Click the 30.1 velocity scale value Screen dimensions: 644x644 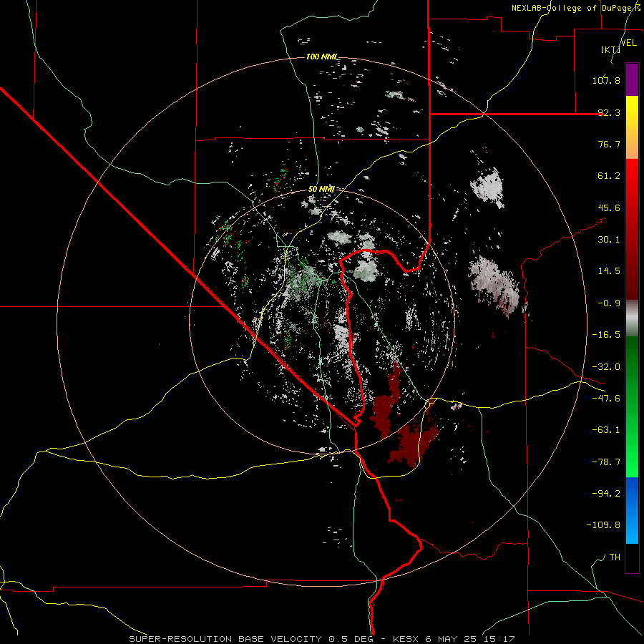[609, 240]
